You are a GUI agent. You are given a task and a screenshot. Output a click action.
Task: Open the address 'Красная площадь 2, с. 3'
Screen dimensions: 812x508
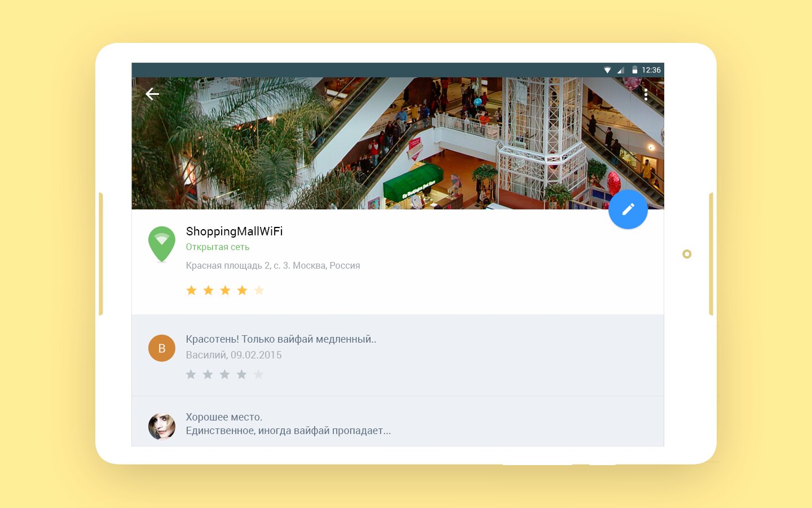(x=273, y=266)
